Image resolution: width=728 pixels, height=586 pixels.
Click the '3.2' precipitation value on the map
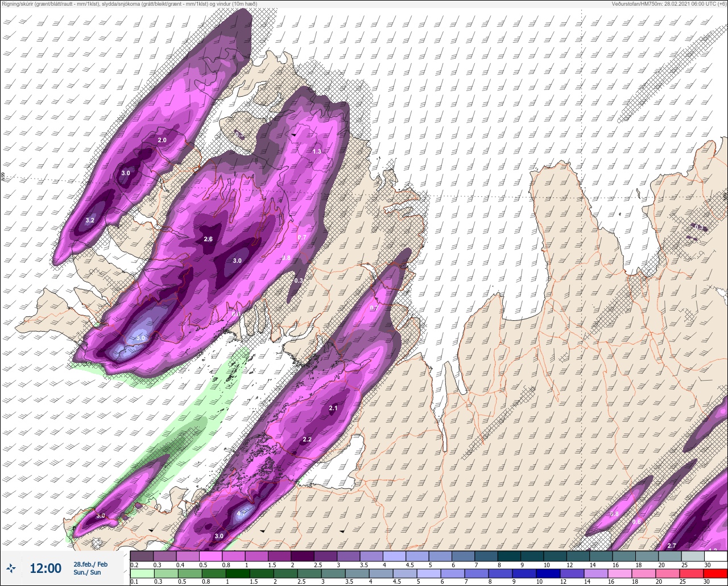[90, 220]
